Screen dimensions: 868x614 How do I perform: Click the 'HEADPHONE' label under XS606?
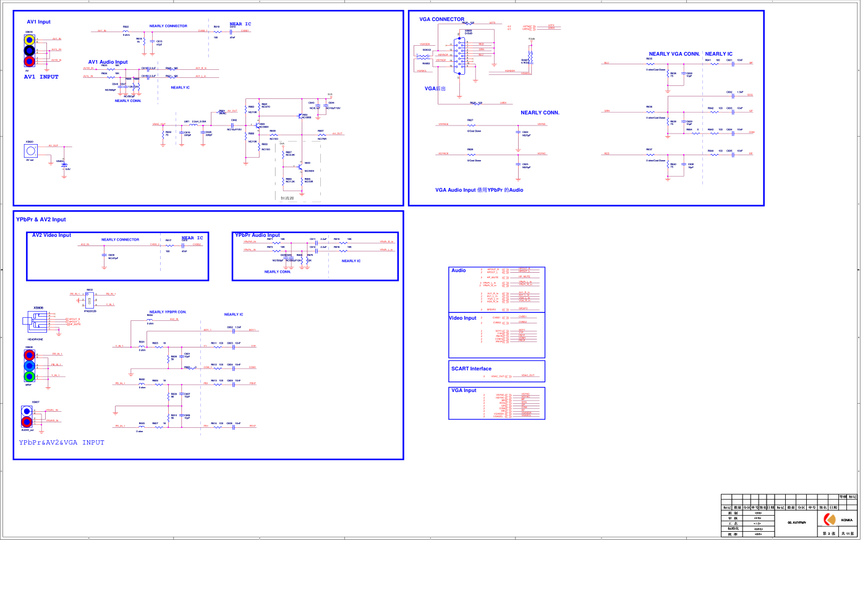(x=35, y=339)
